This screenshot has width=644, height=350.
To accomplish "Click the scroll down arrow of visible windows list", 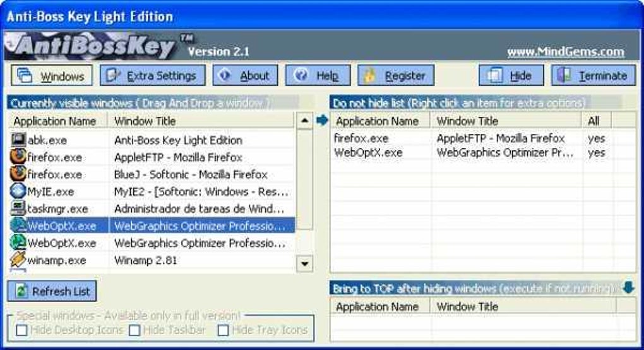I will pyautogui.click(x=304, y=263).
